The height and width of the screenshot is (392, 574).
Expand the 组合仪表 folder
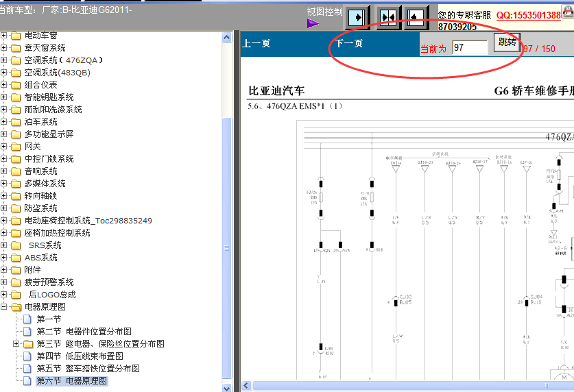(3, 84)
